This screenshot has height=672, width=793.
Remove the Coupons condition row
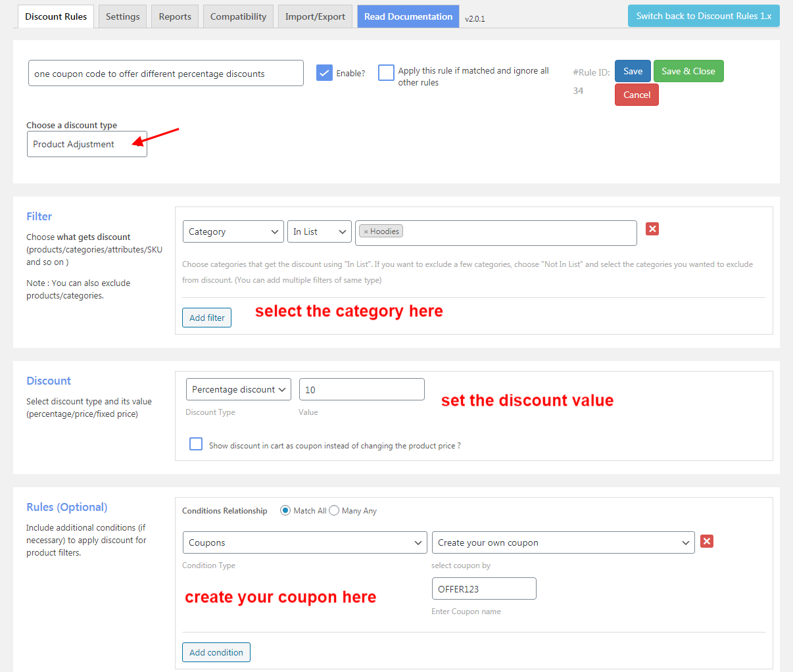(x=706, y=541)
